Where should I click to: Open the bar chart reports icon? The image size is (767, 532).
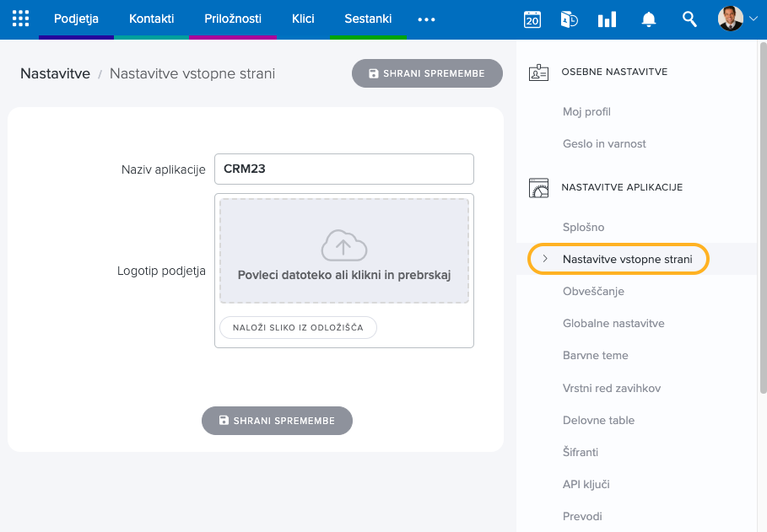(x=607, y=19)
